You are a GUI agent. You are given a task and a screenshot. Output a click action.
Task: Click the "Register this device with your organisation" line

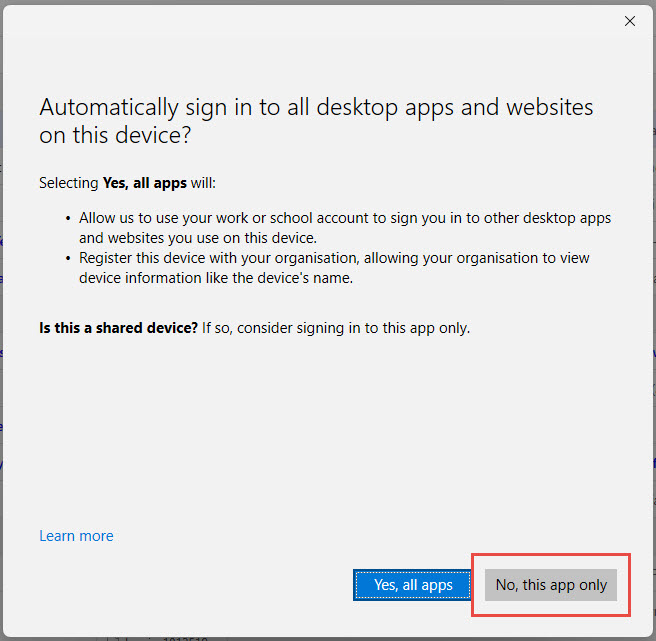click(x=334, y=258)
